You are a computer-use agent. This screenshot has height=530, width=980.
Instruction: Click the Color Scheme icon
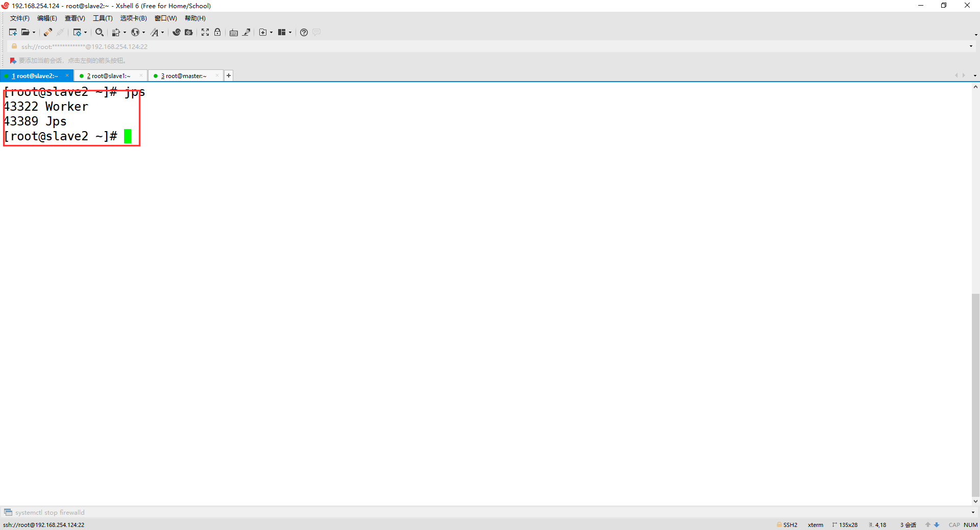(116, 32)
